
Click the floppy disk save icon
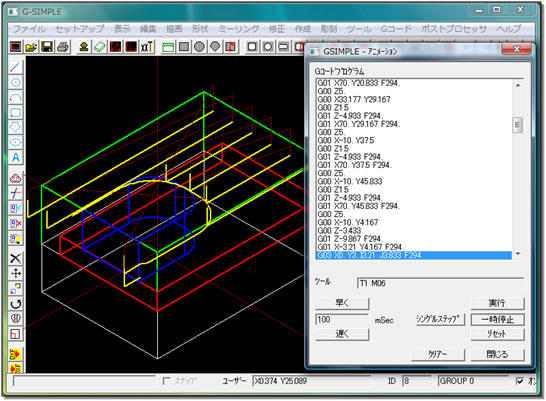47,47
